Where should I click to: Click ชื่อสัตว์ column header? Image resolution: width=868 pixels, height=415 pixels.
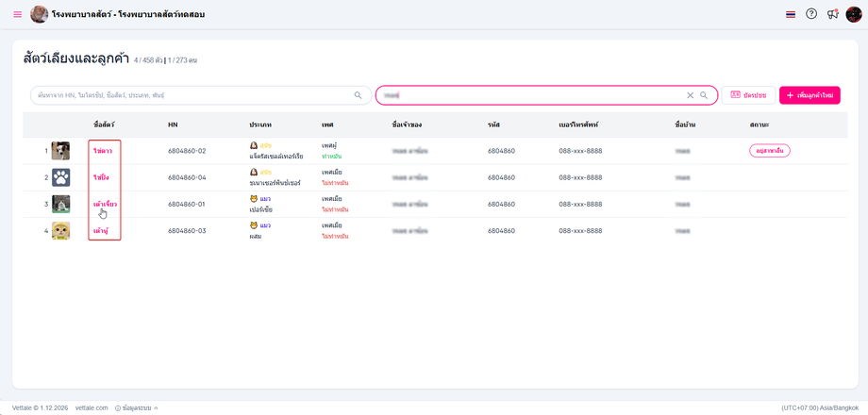click(104, 125)
